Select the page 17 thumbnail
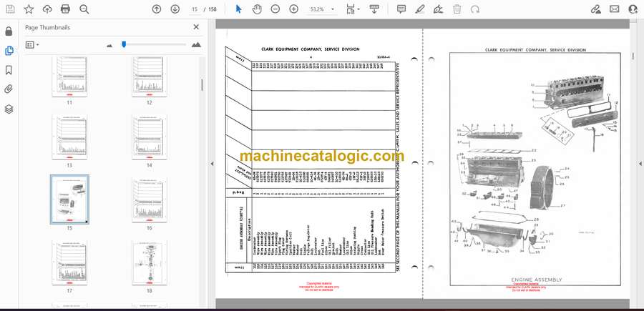 point(69,263)
